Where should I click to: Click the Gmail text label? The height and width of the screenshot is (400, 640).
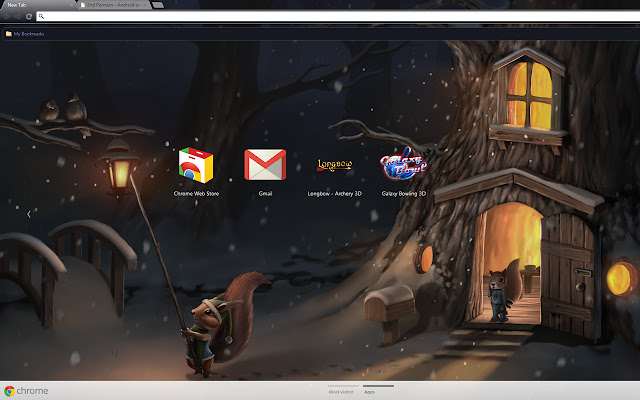[265, 193]
